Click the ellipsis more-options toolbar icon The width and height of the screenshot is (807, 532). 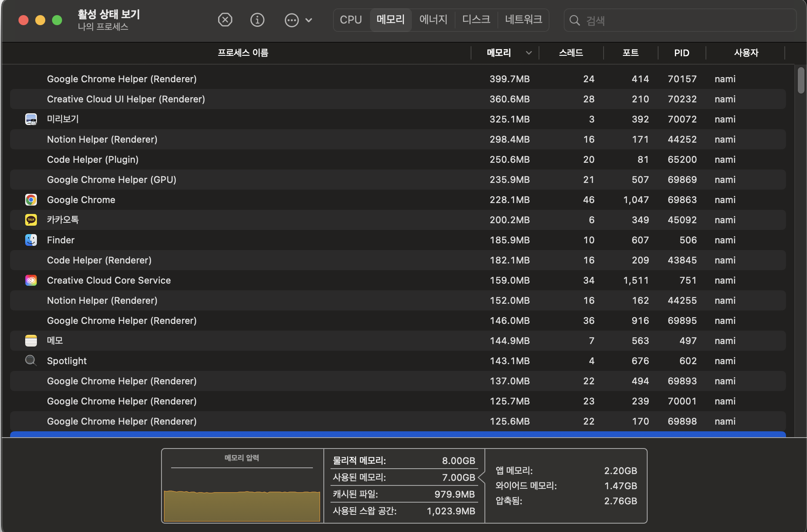[x=292, y=20]
